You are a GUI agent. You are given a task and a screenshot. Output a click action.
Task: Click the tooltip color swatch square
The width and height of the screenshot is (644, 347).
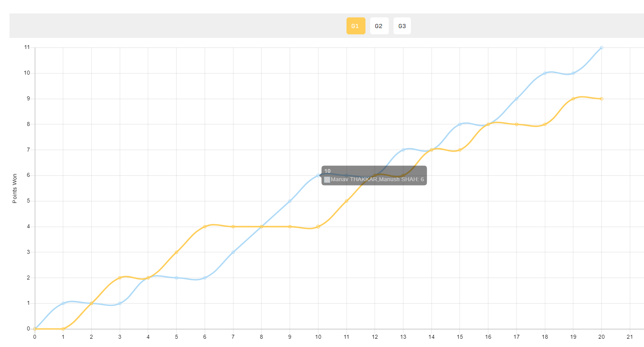coord(327,180)
